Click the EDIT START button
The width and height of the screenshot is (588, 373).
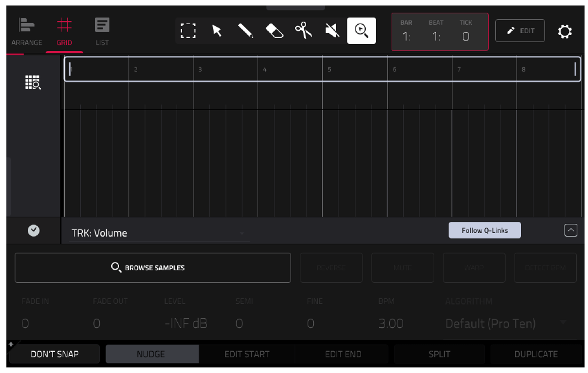click(x=247, y=354)
